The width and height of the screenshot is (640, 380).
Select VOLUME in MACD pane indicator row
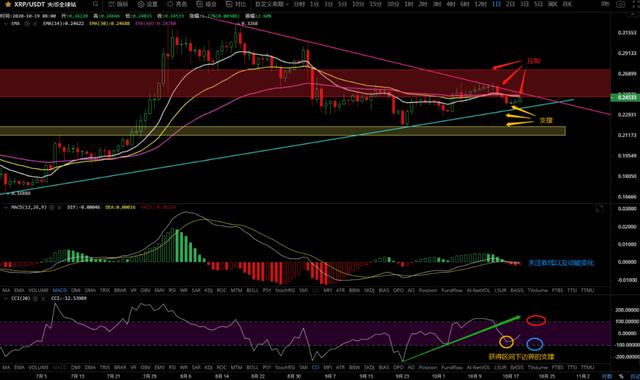coord(38,290)
